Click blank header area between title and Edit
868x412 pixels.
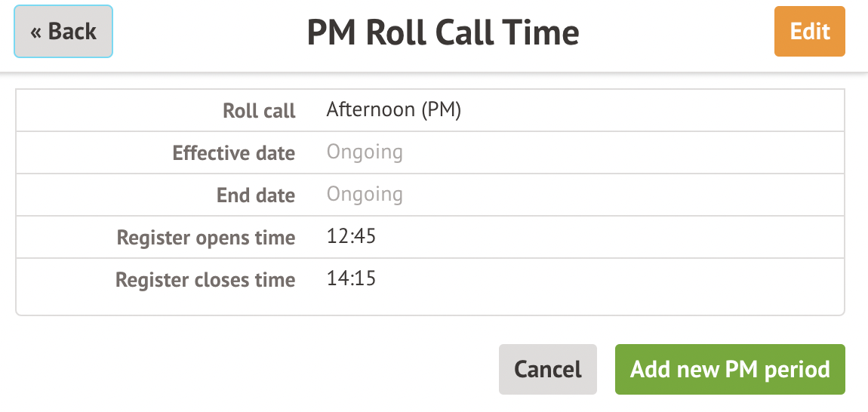(x=679, y=33)
